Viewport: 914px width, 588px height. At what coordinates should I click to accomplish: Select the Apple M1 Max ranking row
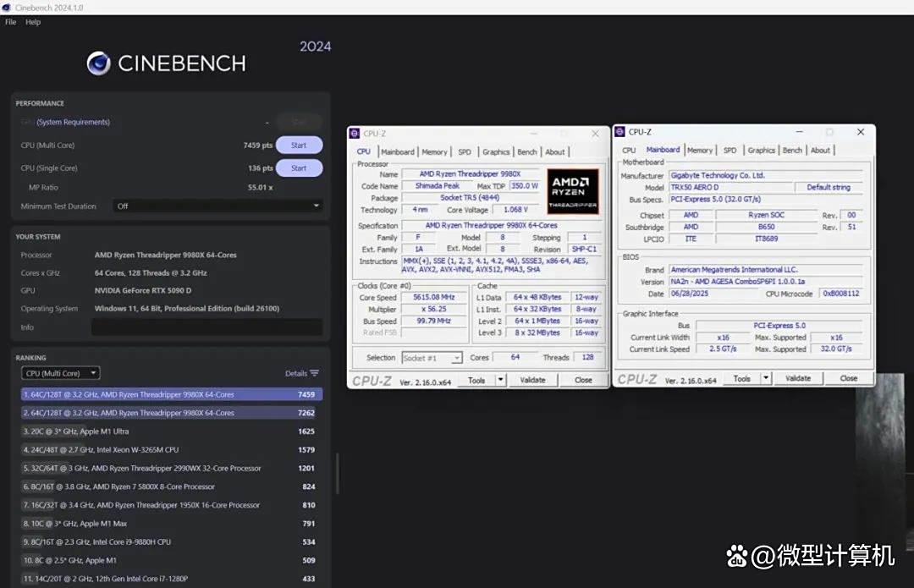coord(171,524)
